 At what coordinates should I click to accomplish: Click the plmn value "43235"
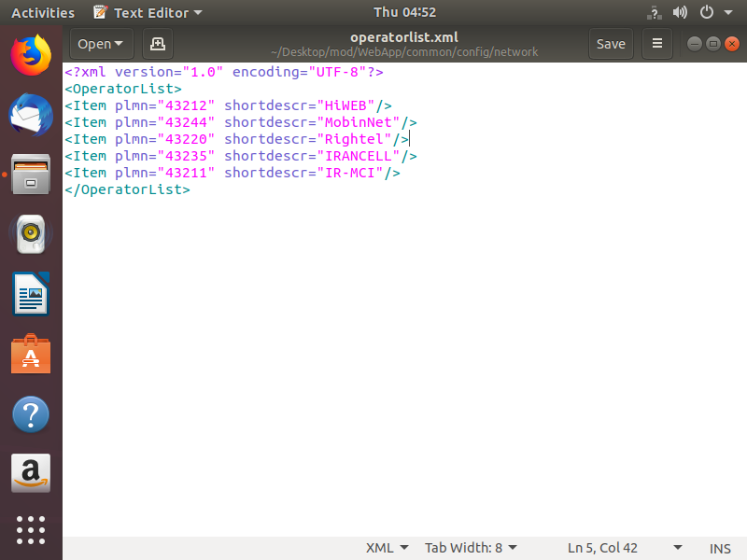(186, 156)
